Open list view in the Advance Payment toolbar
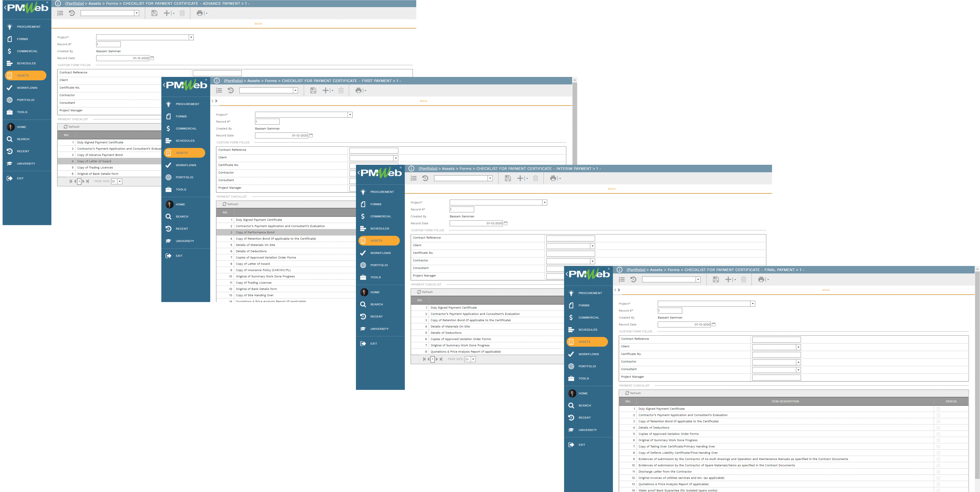 coord(60,13)
